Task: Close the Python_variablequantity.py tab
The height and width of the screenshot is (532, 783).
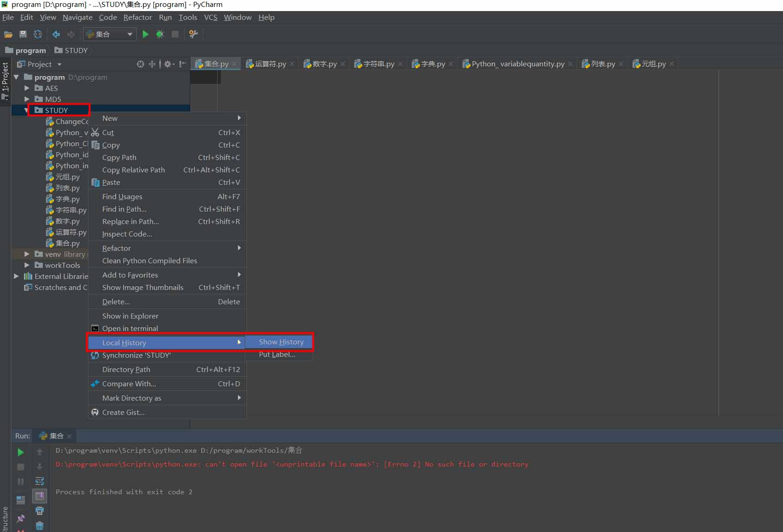Action: [x=571, y=64]
